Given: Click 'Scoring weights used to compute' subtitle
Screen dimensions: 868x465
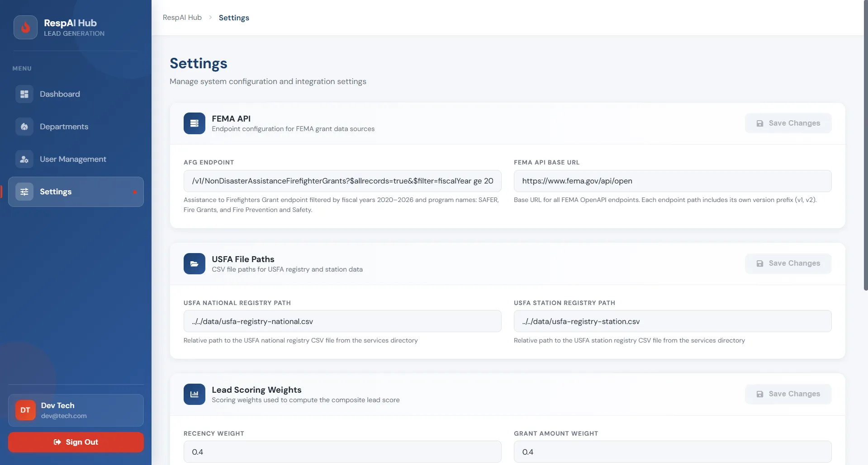Looking at the screenshot, I should 306,400.
